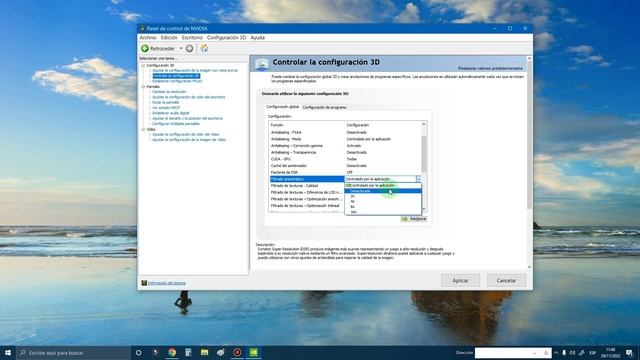Open Ver estado HDCP task
The height and width of the screenshot is (360, 640).
coord(166,108)
